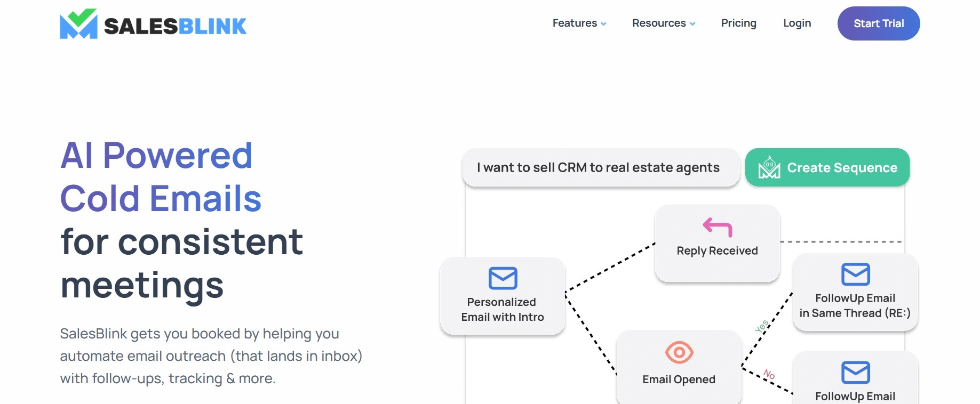The height and width of the screenshot is (404, 980).
Task: Click the orange eye icon for Email Opened
Action: [679, 352]
